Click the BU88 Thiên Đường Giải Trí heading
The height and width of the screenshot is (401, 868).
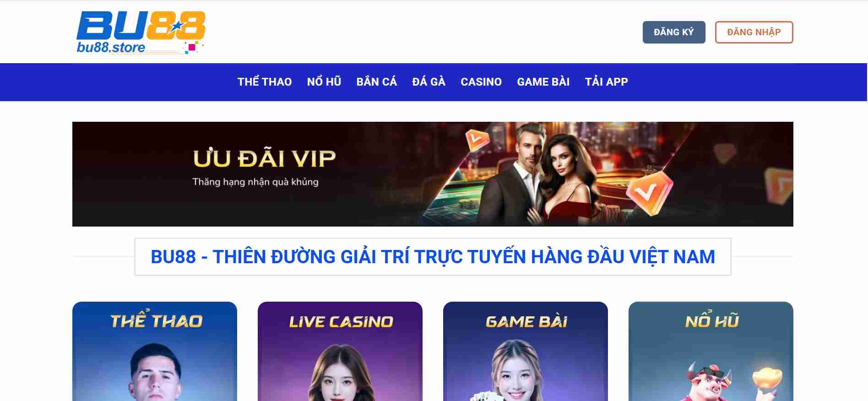[x=433, y=257]
